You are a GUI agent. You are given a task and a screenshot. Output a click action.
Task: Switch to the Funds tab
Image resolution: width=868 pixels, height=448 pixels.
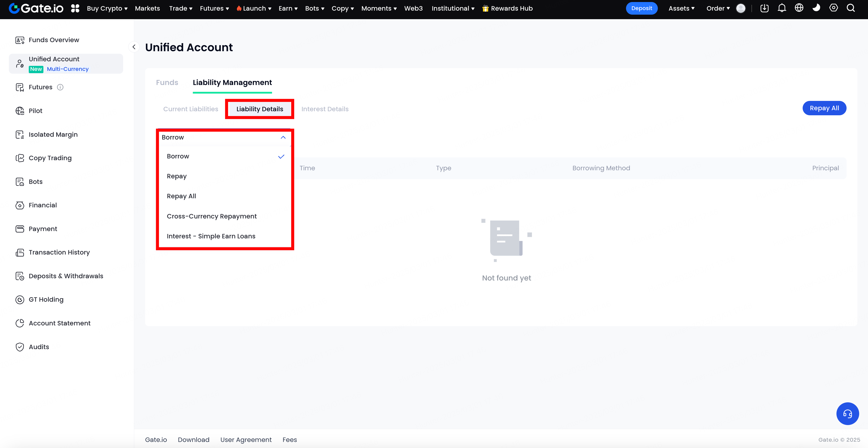point(167,82)
